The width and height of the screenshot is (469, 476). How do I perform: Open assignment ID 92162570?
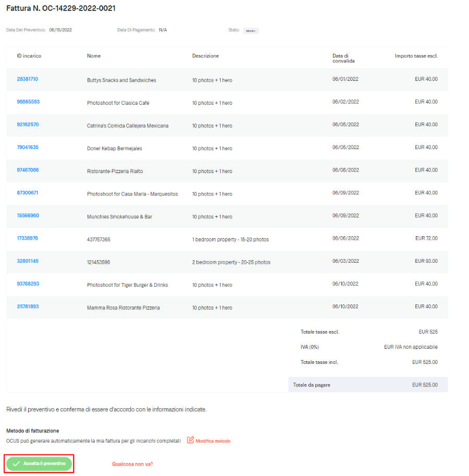[x=28, y=125]
